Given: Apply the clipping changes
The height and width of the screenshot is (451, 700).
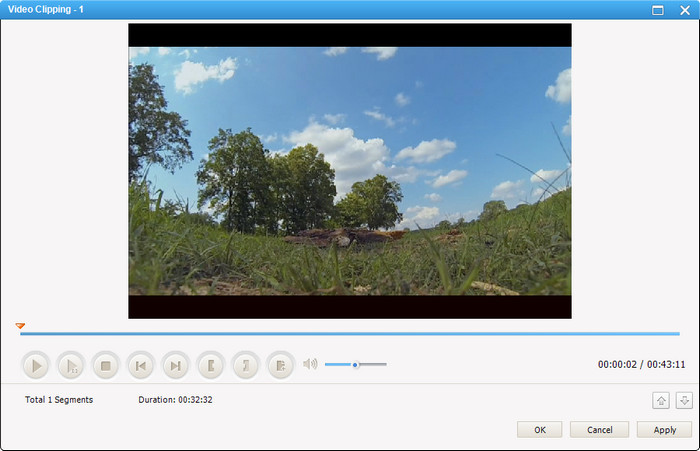Looking at the screenshot, I should pos(664,430).
